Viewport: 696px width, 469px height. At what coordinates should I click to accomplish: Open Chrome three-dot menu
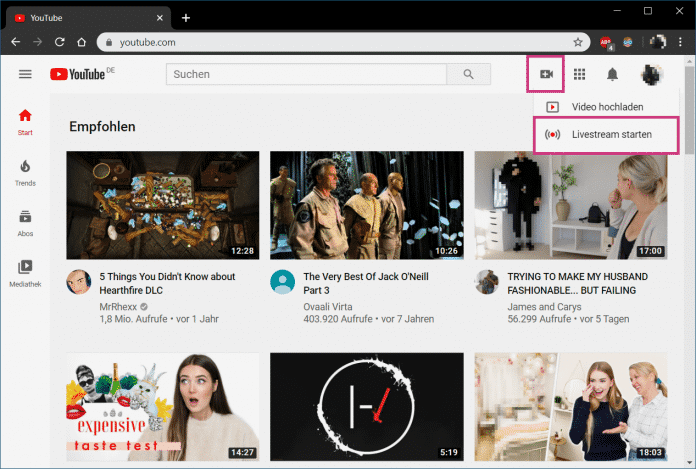tap(681, 42)
